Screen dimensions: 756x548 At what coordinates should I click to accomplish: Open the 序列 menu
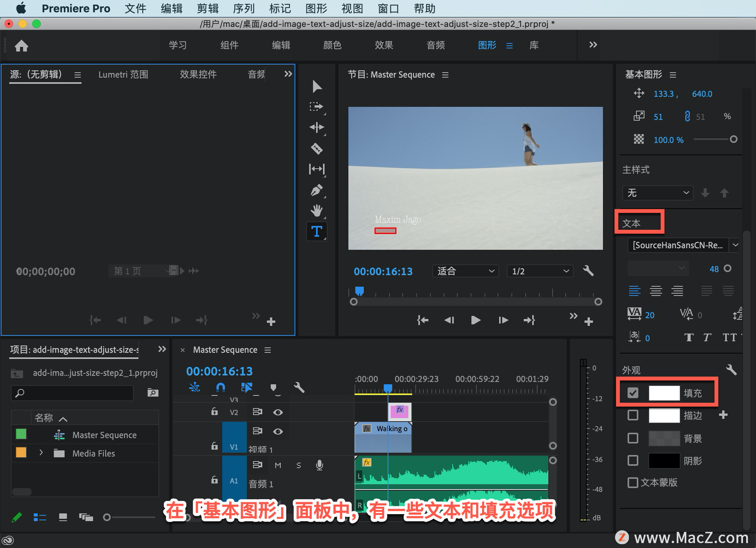click(x=244, y=8)
